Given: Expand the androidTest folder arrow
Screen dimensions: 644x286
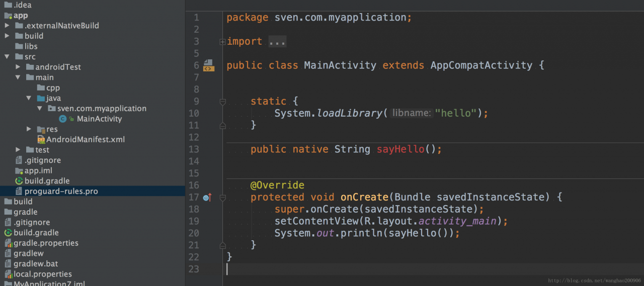Looking at the screenshot, I should [18, 67].
